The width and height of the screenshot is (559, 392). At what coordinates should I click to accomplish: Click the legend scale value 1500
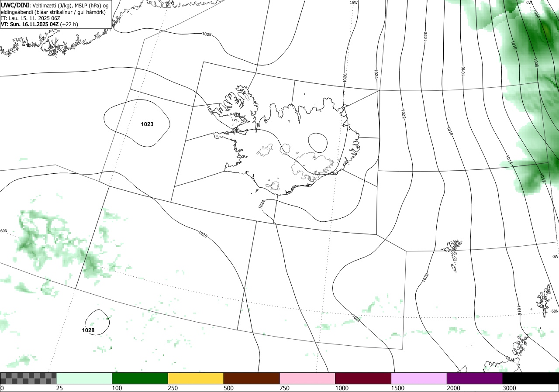click(397, 388)
